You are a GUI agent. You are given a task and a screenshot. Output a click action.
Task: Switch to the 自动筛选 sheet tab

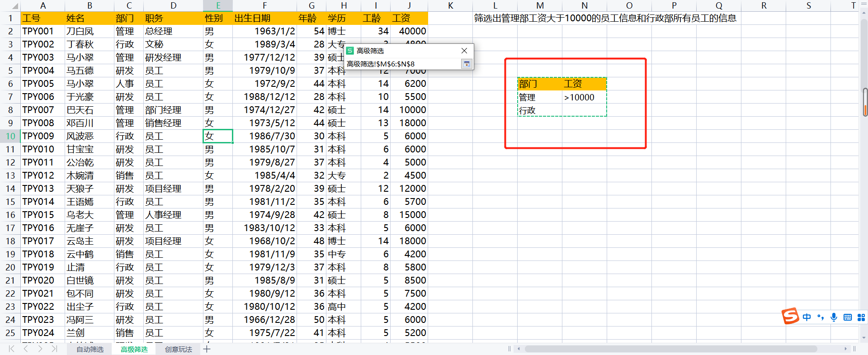click(x=90, y=349)
